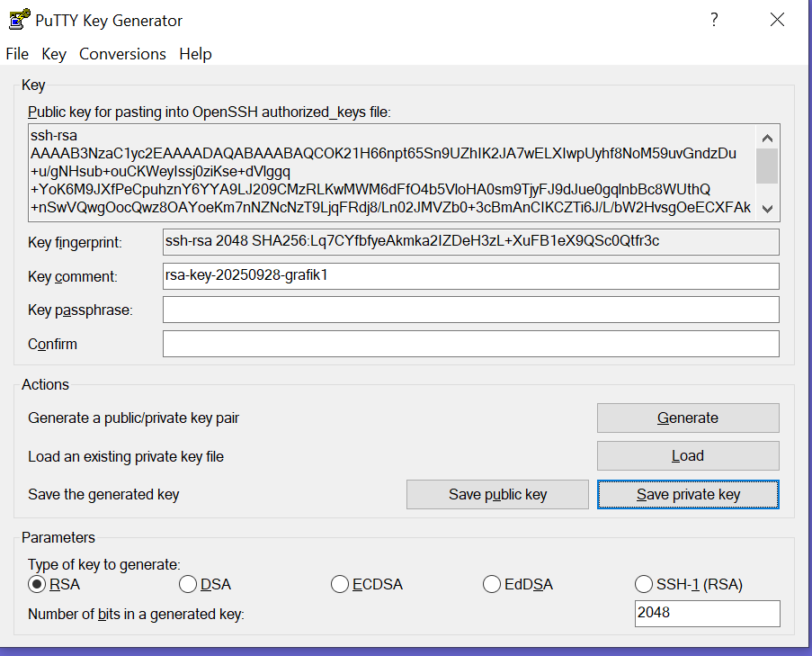The width and height of the screenshot is (812, 656).
Task: Open the Help menu
Action: pyautogui.click(x=195, y=54)
